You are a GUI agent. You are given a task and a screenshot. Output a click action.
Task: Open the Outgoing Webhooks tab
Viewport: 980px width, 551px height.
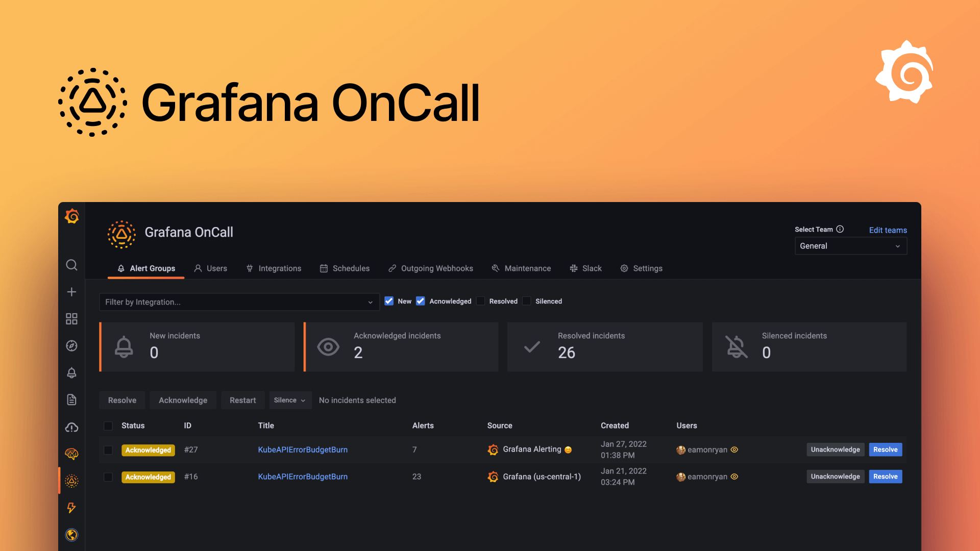[437, 268]
